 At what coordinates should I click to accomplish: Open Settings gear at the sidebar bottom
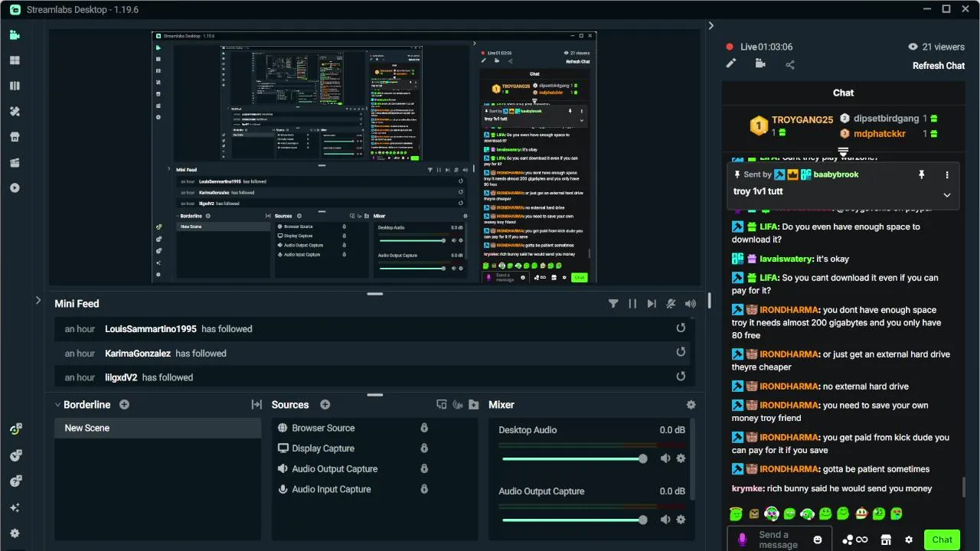(x=15, y=533)
